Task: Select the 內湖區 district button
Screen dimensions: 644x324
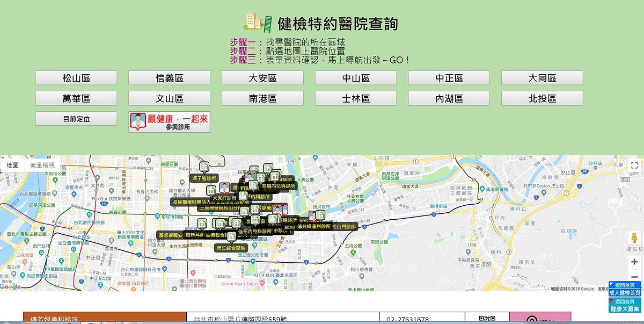Action: 449,98
